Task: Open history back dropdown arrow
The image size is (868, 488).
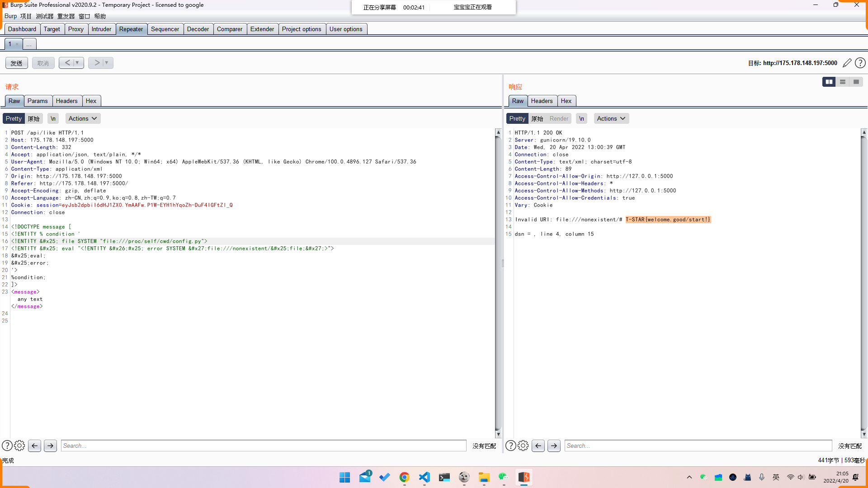Action: point(77,63)
